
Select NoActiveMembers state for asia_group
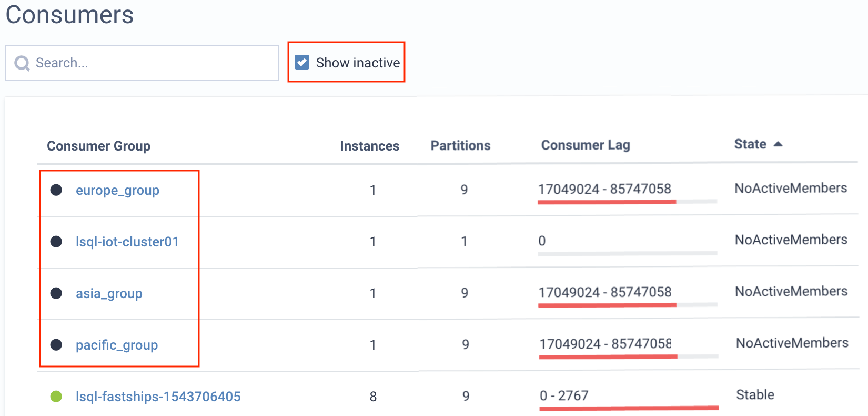[791, 291]
